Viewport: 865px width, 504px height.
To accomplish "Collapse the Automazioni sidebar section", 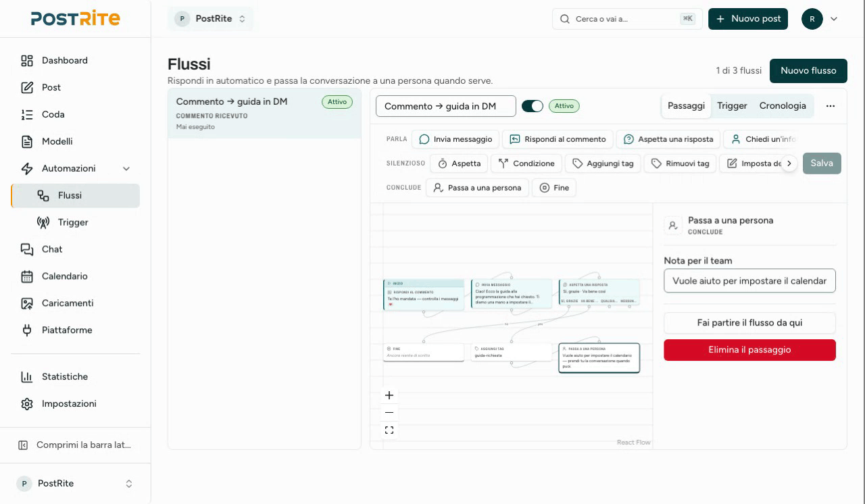I will pyautogui.click(x=75, y=168).
